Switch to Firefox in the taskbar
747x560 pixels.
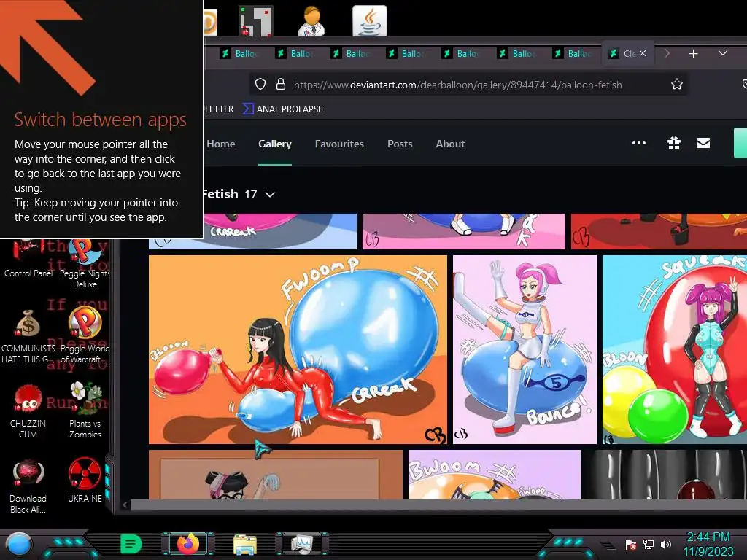(189, 544)
